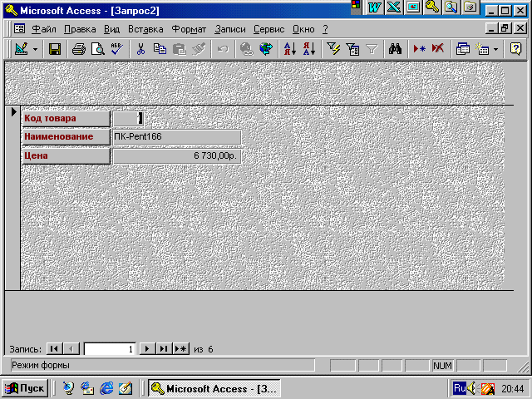532x399 pixels.
Task: Print using the printer icon
Action: coord(79,49)
